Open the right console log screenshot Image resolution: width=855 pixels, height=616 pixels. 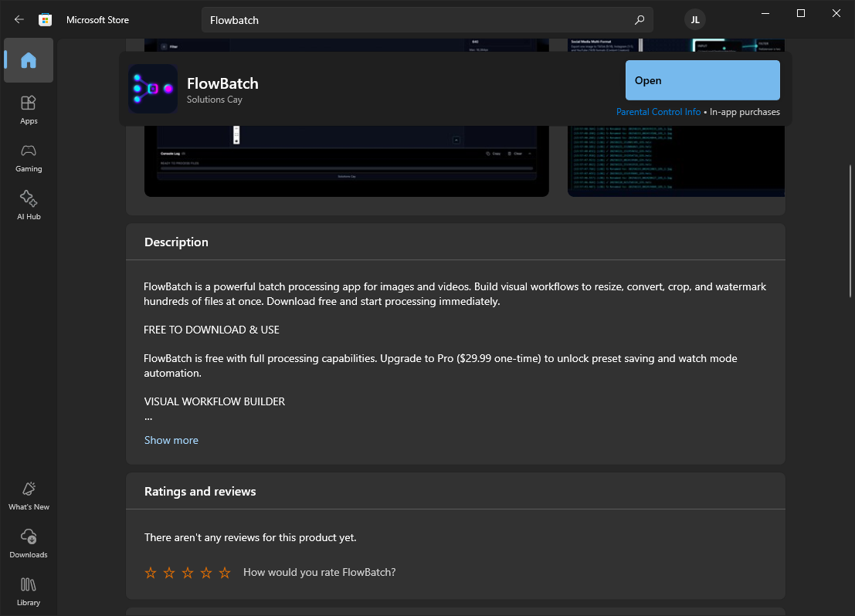[676, 162]
